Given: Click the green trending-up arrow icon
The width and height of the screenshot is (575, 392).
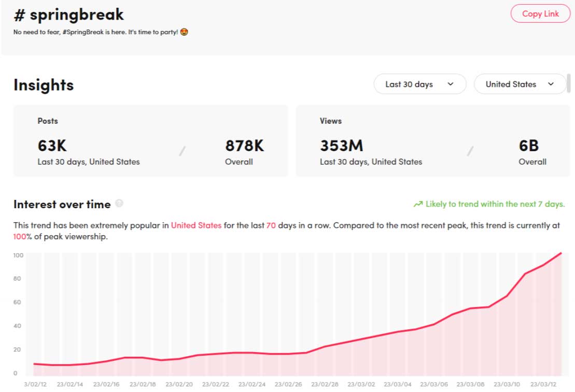Looking at the screenshot, I should [x=418, y=205].
